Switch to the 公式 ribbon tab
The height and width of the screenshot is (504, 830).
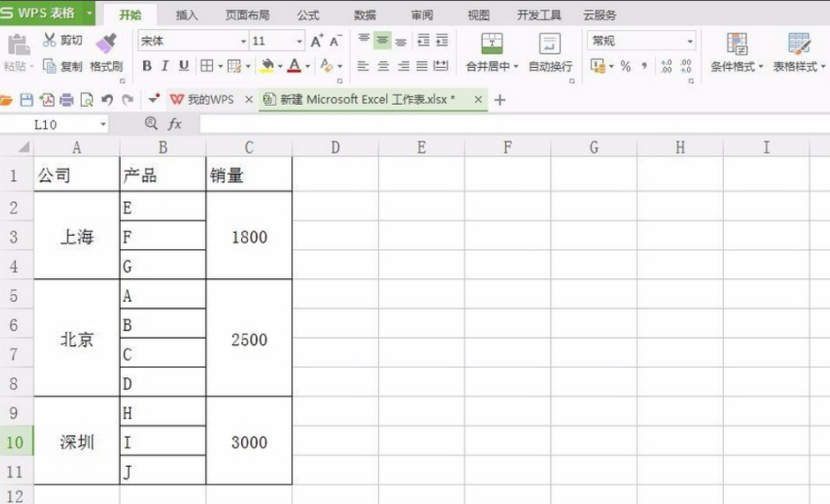[x=308, y=15]
